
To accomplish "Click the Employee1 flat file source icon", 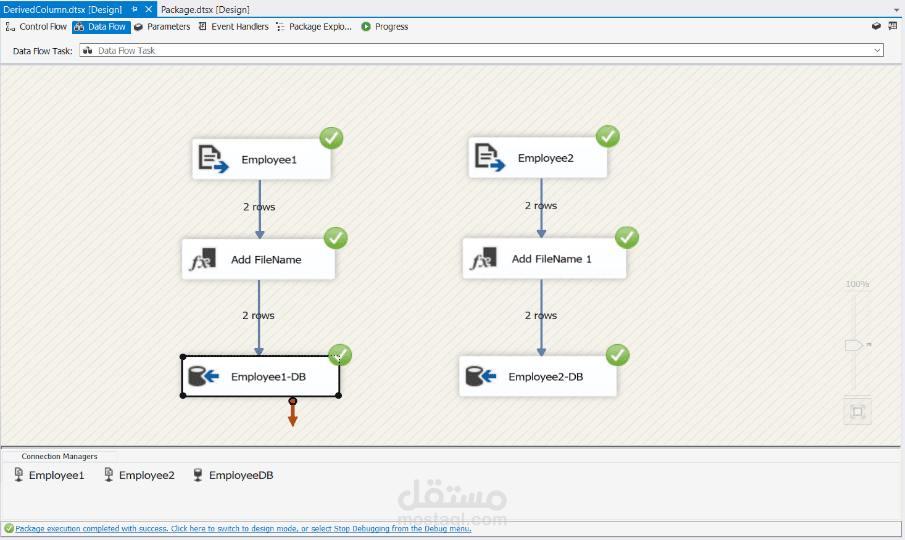I will click(214, 159).
